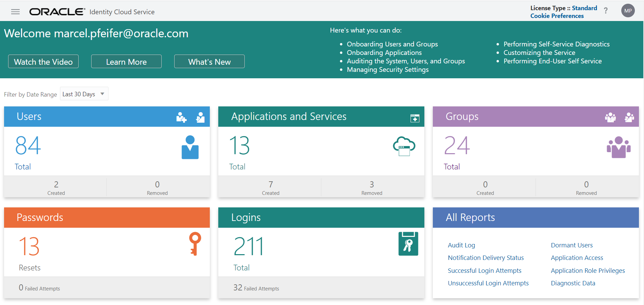Screen dimensions: 644x305
Task: Click the 3 Removed applications stat
Action: pyautogui.click(x=372, y=187)
